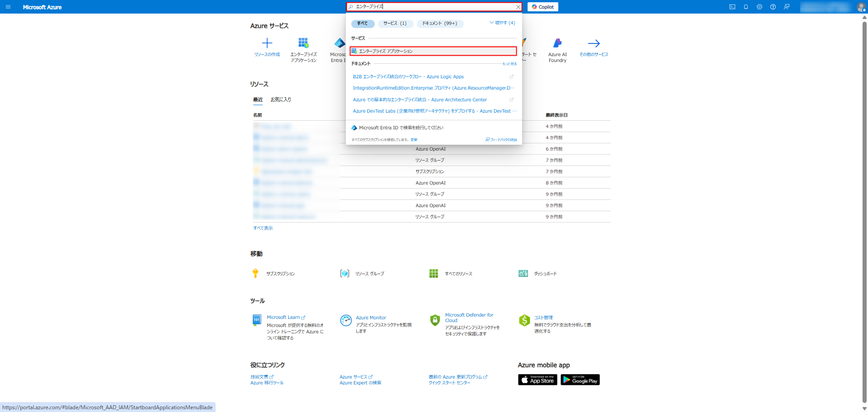The height and width of the screenshot is (412, 868).
Task: Select the すべて search filter tab
Action: (x=363, y=24)
